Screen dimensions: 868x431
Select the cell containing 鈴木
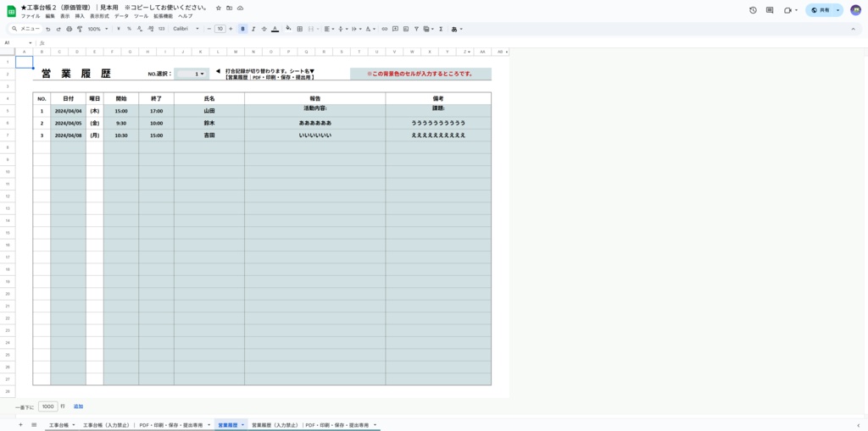click(x=209, y=123)
